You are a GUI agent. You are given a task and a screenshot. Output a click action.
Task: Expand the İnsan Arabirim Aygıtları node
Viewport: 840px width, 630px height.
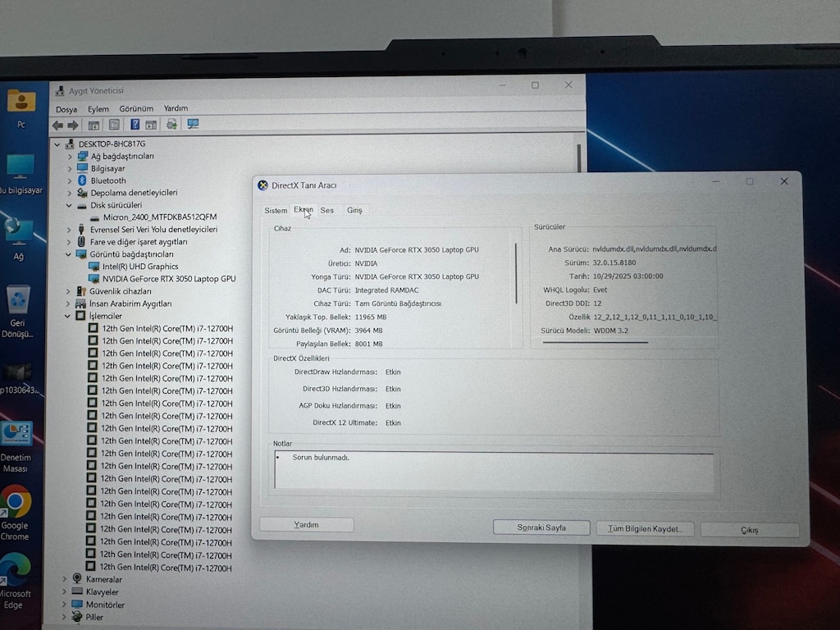coord(68,304)
